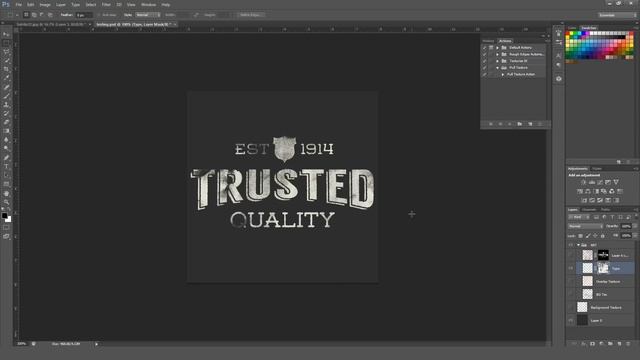Select the Overlay Texture layer
The width and height of the screenshot is (640, 360).
click(x=605, y=281)
